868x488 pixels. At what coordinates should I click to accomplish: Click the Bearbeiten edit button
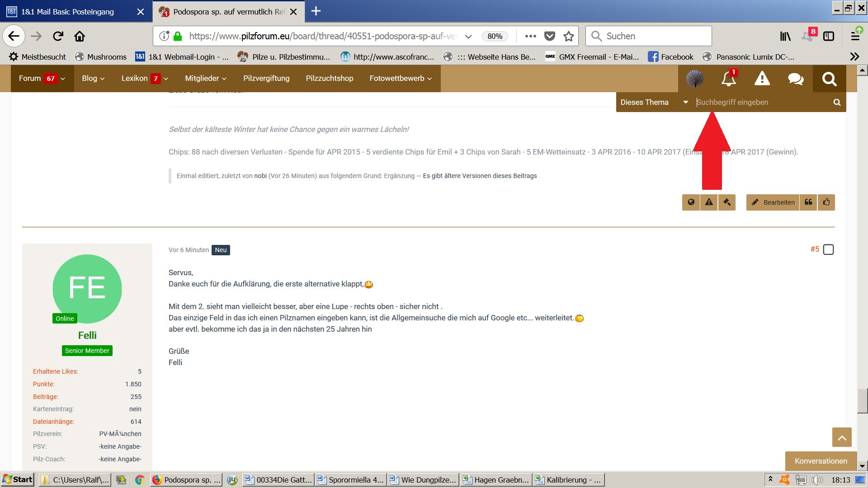click(773, 202)
